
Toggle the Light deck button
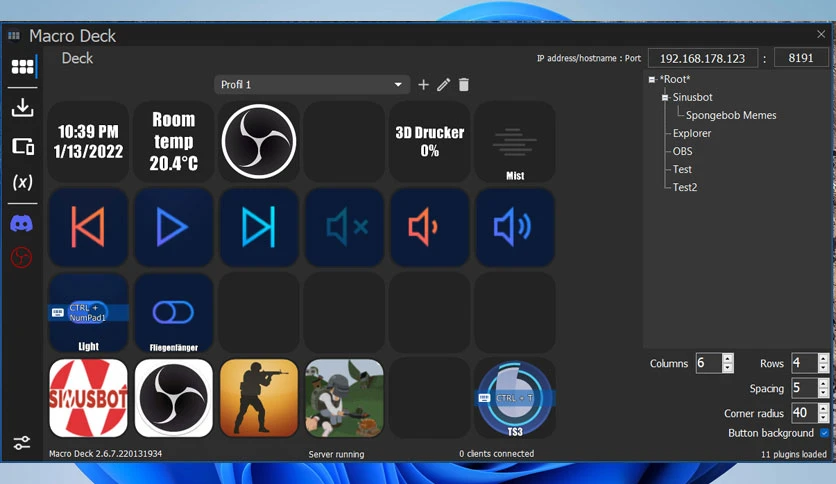89,313
